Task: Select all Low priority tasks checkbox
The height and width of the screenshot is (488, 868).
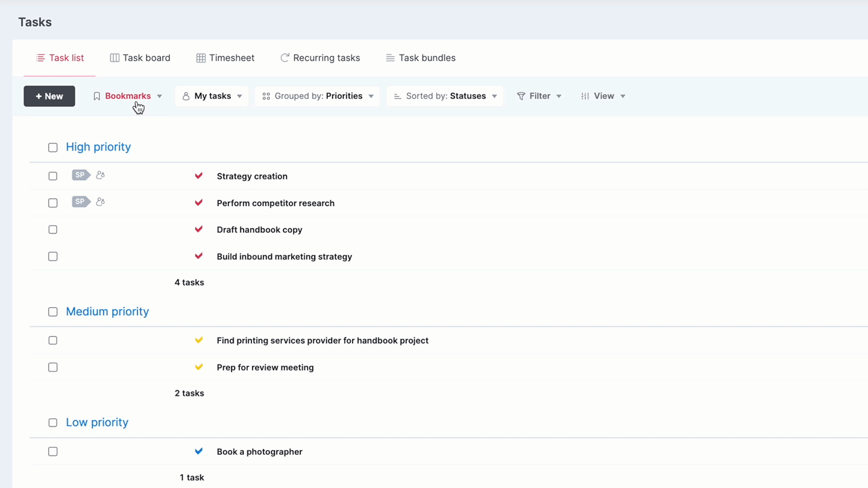Action: [x=53, y=423]
